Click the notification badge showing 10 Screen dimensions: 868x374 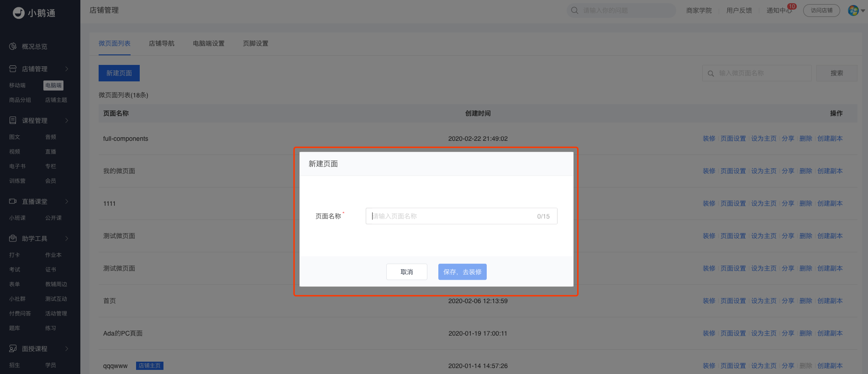tap(792, 6)
